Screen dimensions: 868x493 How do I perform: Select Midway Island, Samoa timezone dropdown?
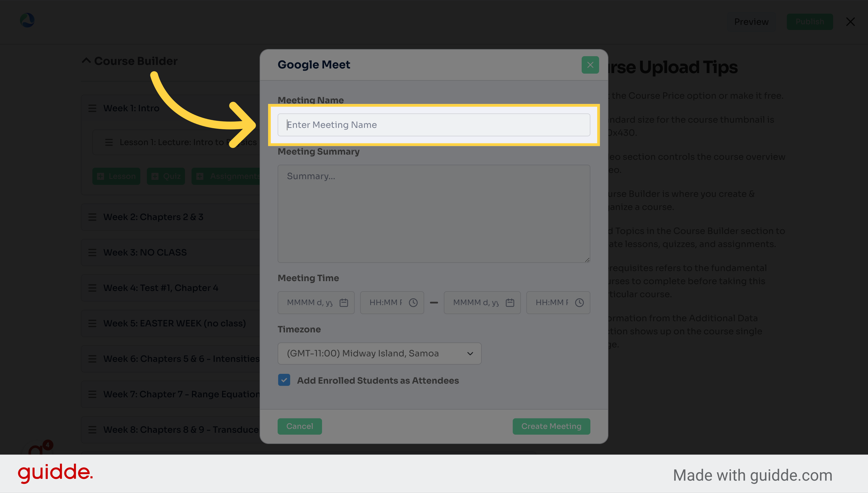(378, 353)
